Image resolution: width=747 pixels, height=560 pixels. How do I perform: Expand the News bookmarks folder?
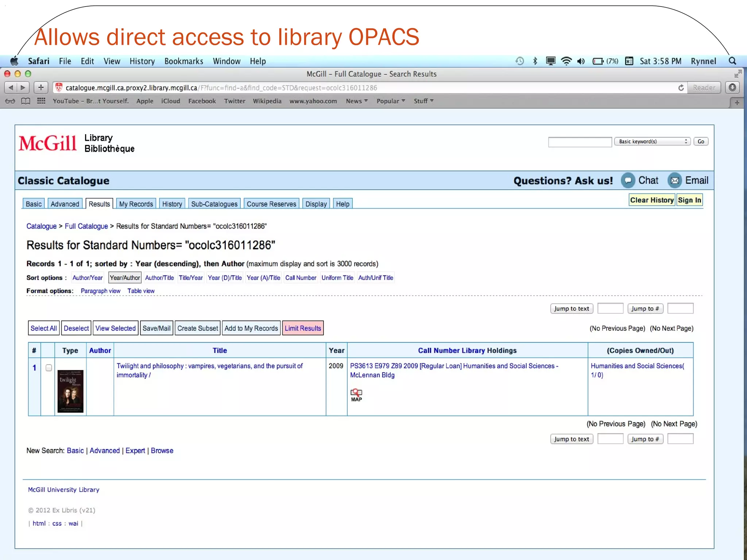coord(357,101)
